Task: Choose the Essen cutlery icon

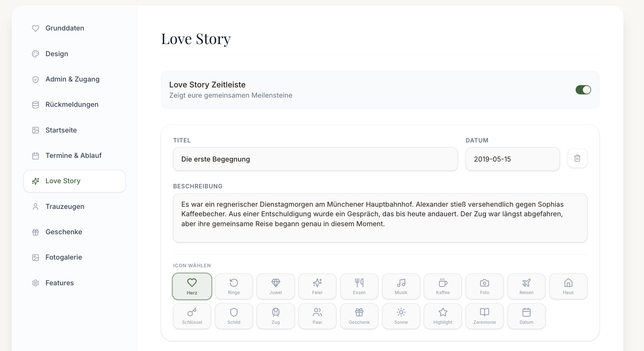Action: pyautogui.click(x=359, y=286)
